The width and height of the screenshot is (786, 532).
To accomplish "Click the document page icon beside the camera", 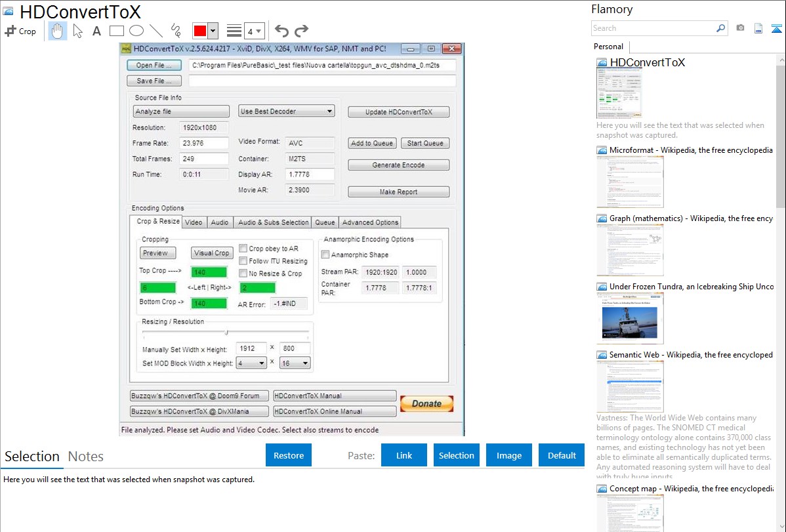I will (758, 28).
